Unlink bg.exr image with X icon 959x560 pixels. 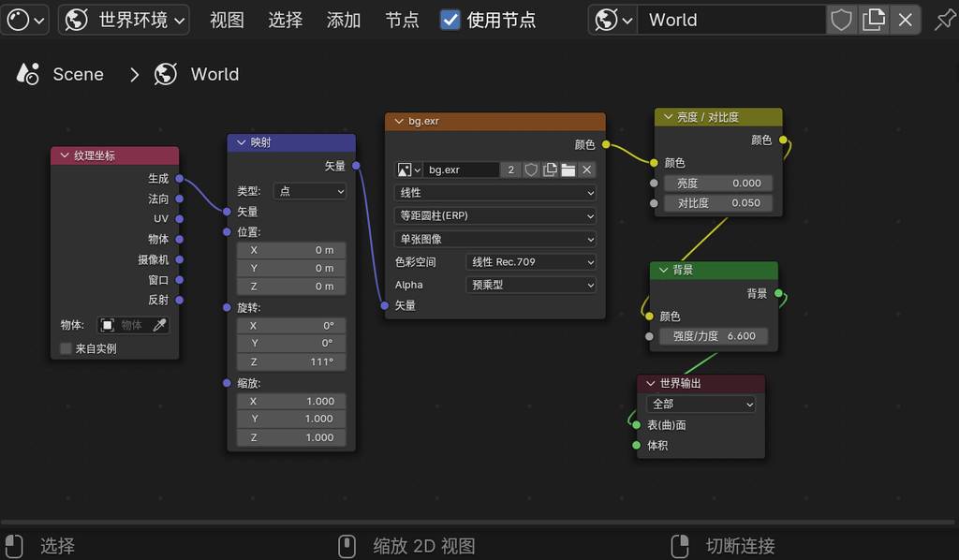point(587,169)
